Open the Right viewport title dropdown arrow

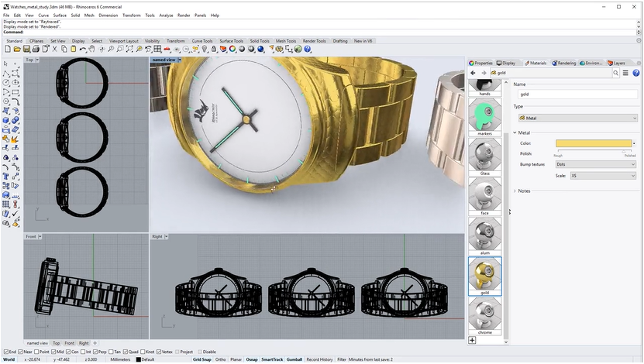click(x=167, y=237)
